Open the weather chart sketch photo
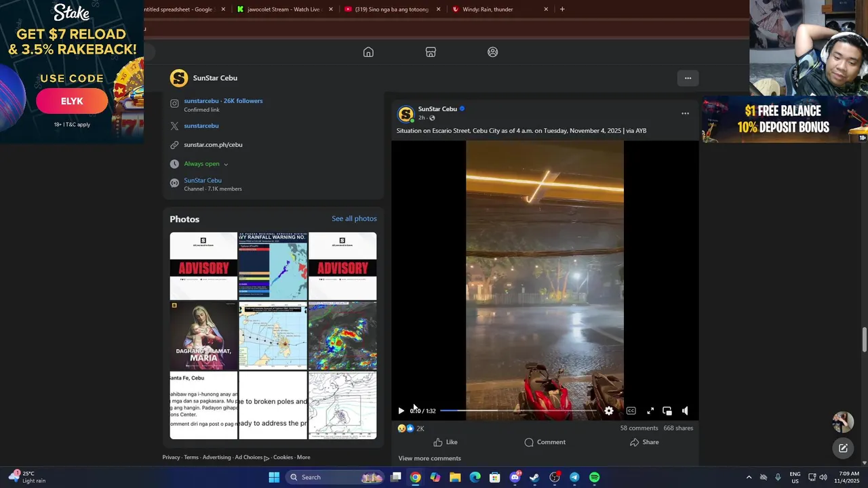The height and width of the screenshot is (488, 868). point(342,405)
